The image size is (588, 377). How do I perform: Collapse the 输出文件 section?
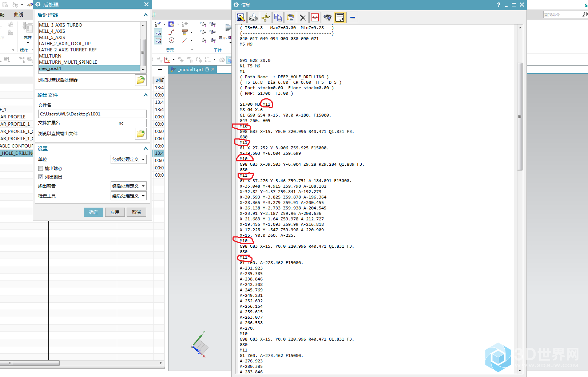pos(146,95)
